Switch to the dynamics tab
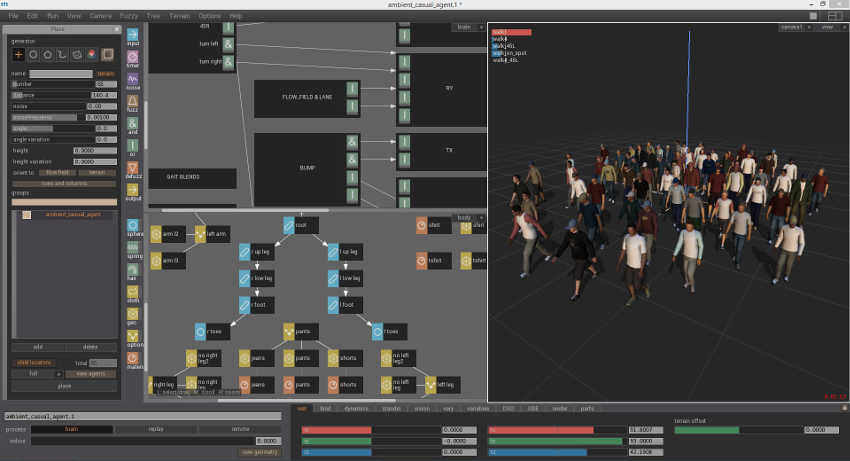The width and height of the screenshot is (850, 461). (x=355, y=408)
